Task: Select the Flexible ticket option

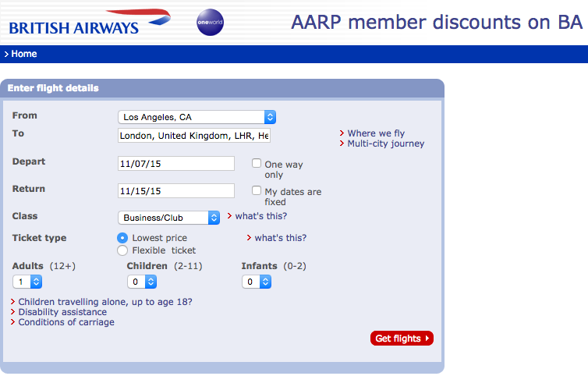Action: point(122,250)
